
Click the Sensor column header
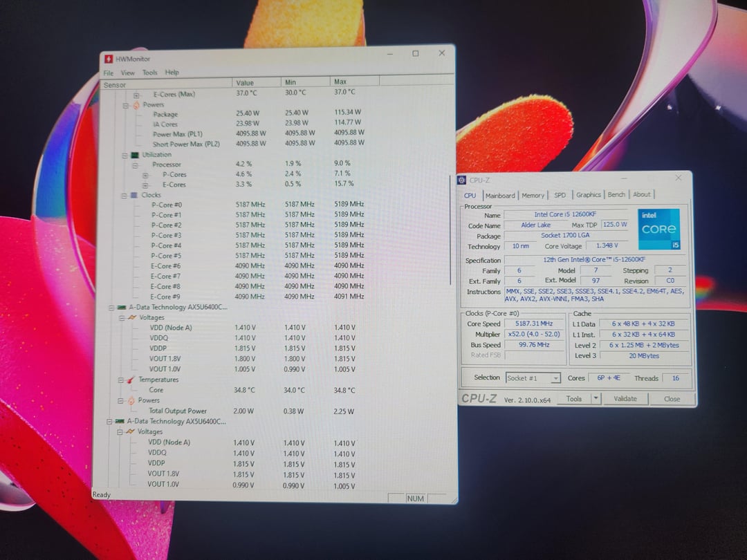(166, 84)
